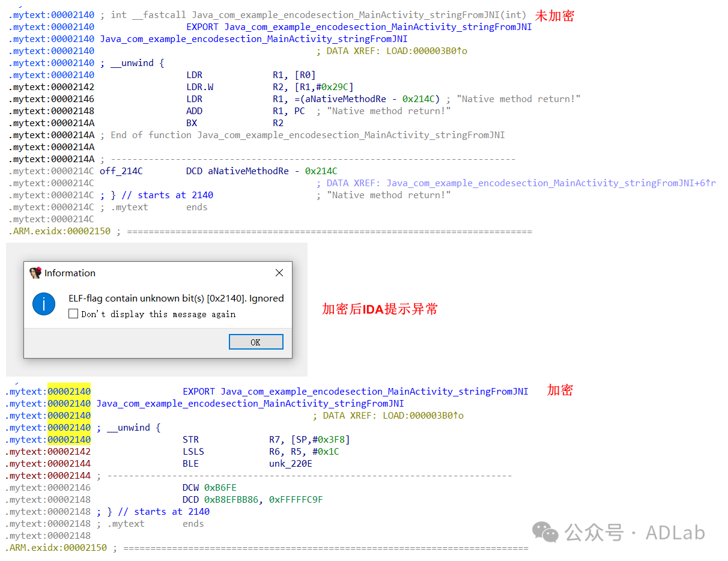The width and height of the screenshot is (728, 561).
Task: Click the highlighted address on the STR line
Action: (x=69, y=440)
